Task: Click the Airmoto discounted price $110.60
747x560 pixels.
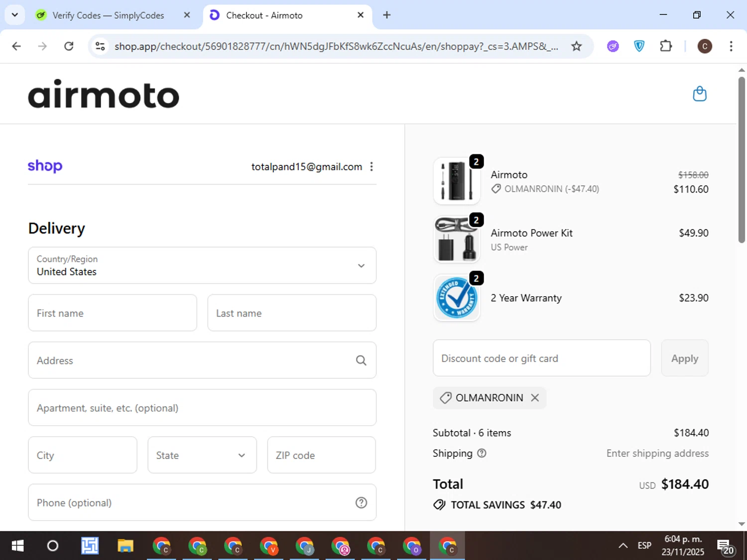Action: (691, 189)
